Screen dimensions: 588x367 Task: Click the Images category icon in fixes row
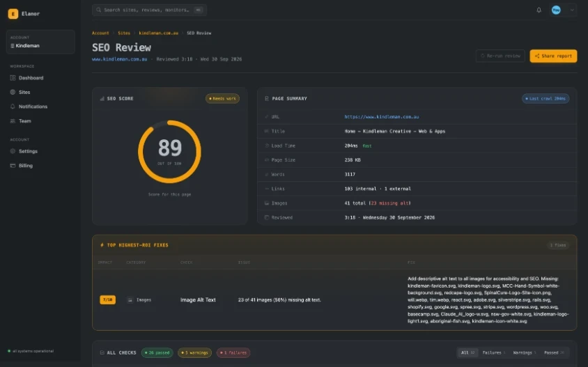click(x=130, y=300)
